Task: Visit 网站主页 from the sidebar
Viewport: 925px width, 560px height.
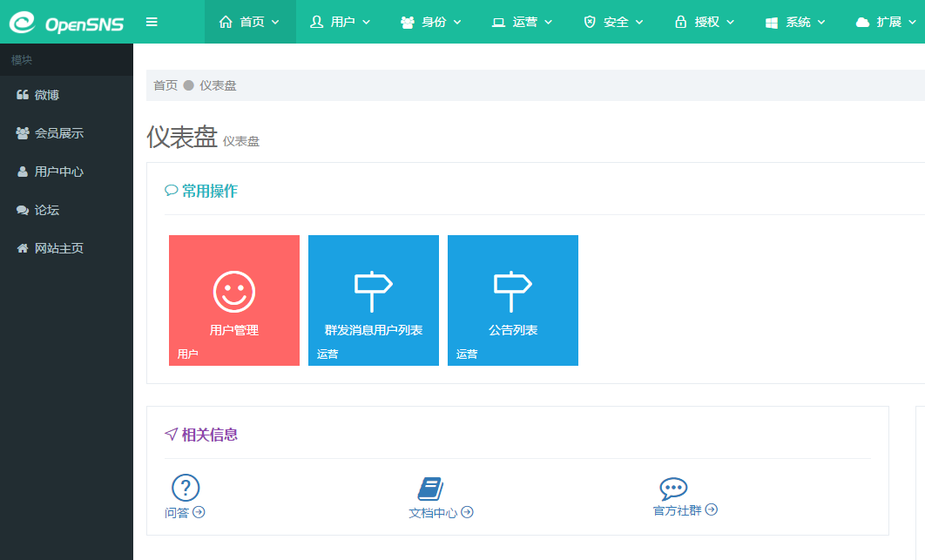Action: coord(58,248)
